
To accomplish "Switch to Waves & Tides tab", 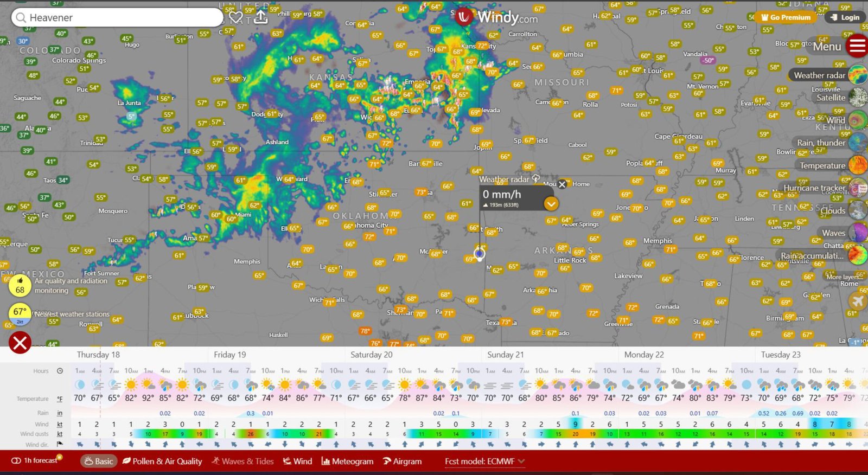I will [242, 461].
